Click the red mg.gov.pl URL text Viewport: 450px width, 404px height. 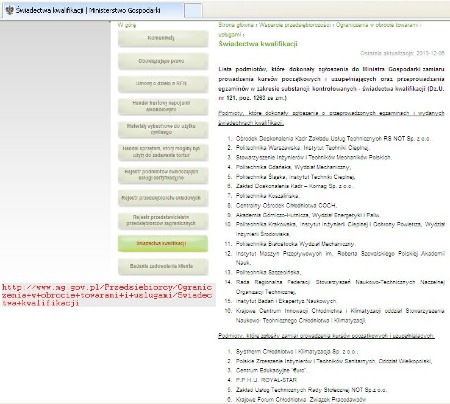(x=107, y=295)
